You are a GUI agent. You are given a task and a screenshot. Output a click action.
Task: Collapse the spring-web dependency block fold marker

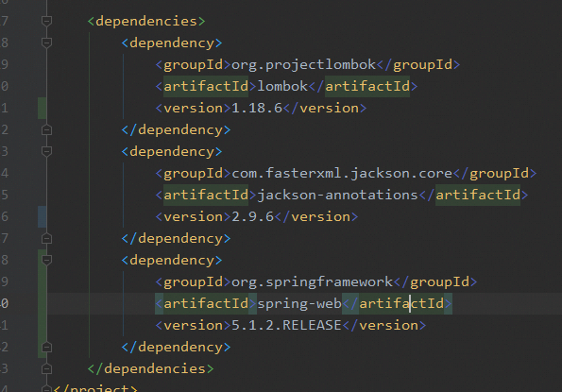[x=46, y=260]
